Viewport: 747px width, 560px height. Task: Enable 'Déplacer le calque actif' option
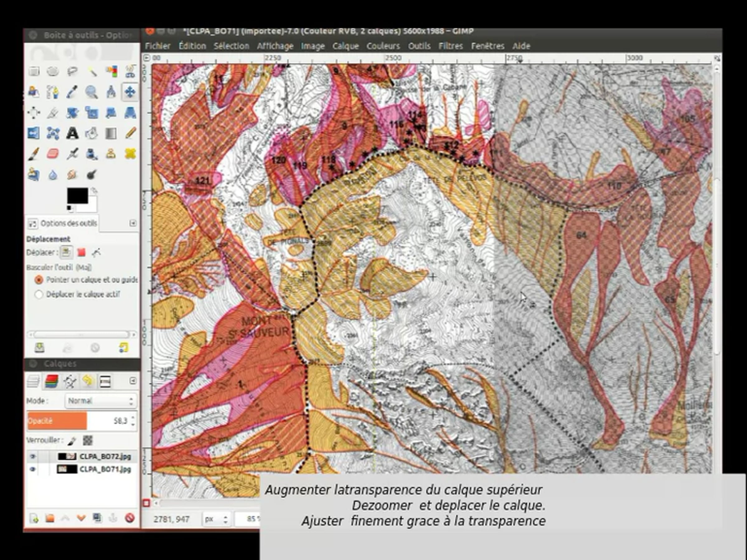[x=39, y=294]
